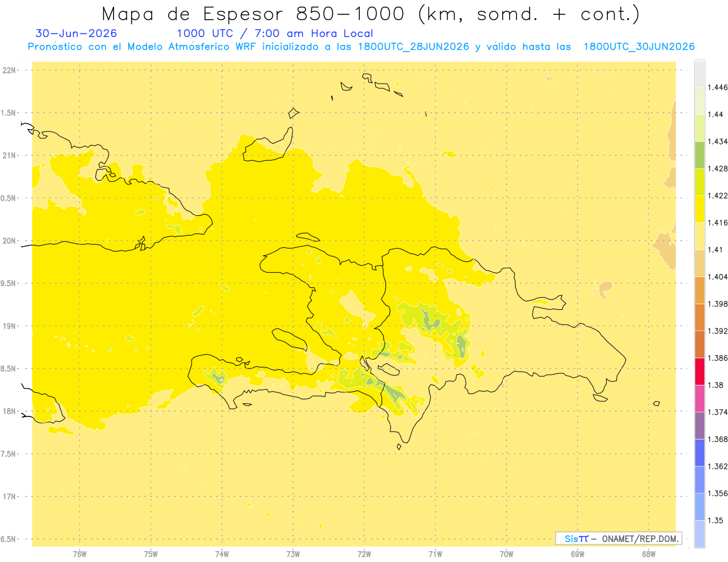Click the longitude label "73W"
The image size is (728, 562).
293,554
